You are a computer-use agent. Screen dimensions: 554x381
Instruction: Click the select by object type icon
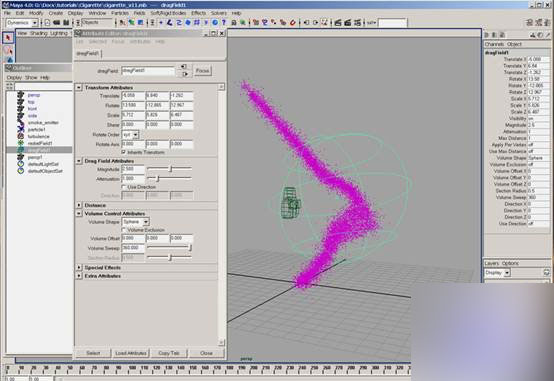coord(131,23)
